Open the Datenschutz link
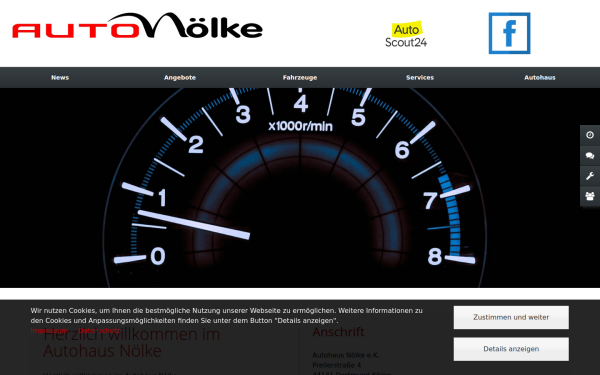Viewport: 600px width, 375px height. 99,330
